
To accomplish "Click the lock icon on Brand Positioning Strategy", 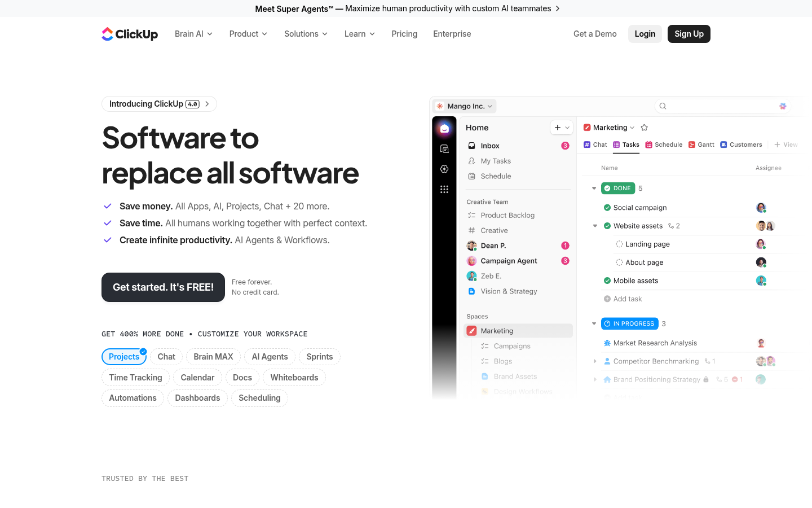I will (x=706, y=379).
